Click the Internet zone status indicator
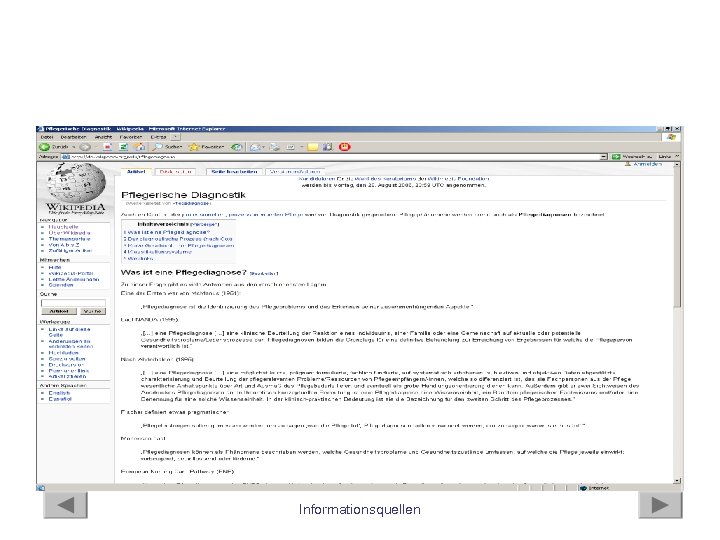 pos(597,488)
